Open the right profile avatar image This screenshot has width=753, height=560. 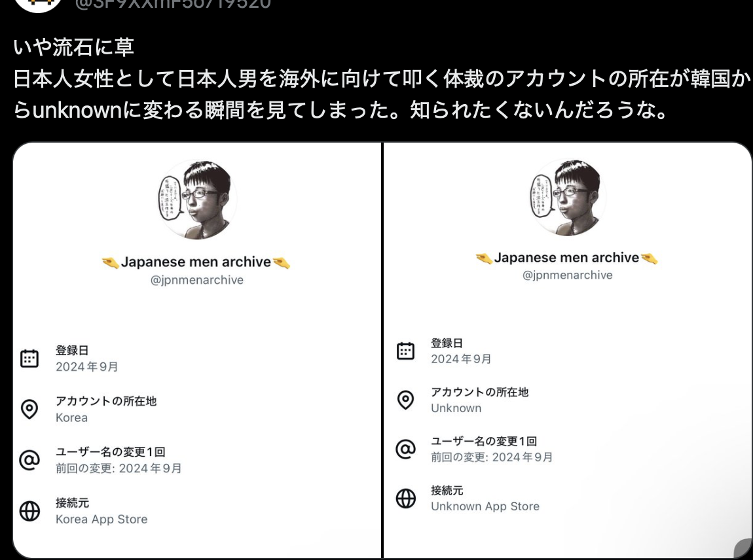tap(567, 197)
